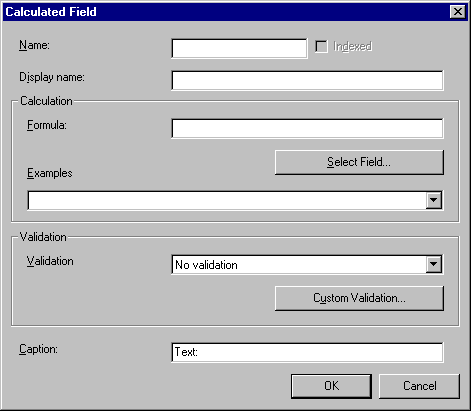Click the Examples label
This screenshot has height=411, width=471.
[x=49, y=173]
